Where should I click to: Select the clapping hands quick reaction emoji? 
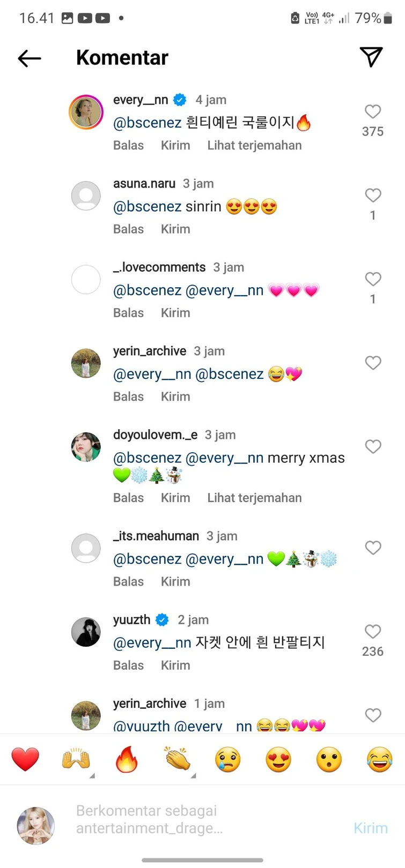pyautogui.click(x=176, y=759)
